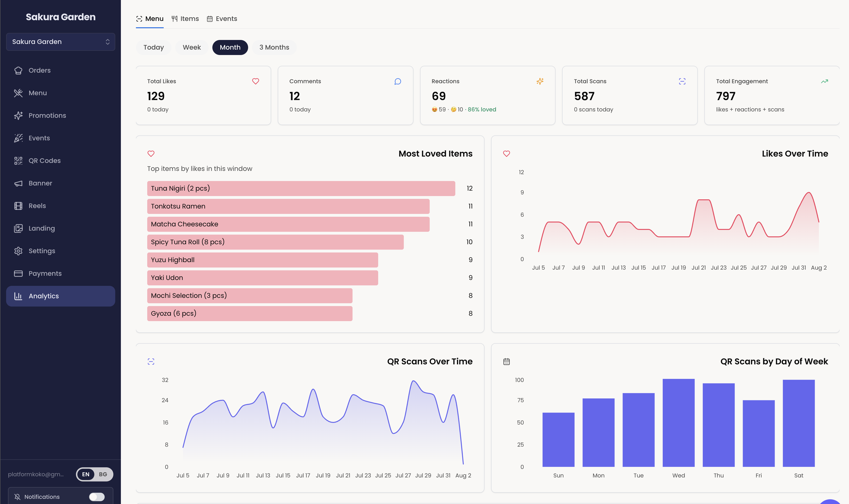The height and width of the screenshot is (504, 849).
Task: Select the Month time range
Action: coord(230,47)
